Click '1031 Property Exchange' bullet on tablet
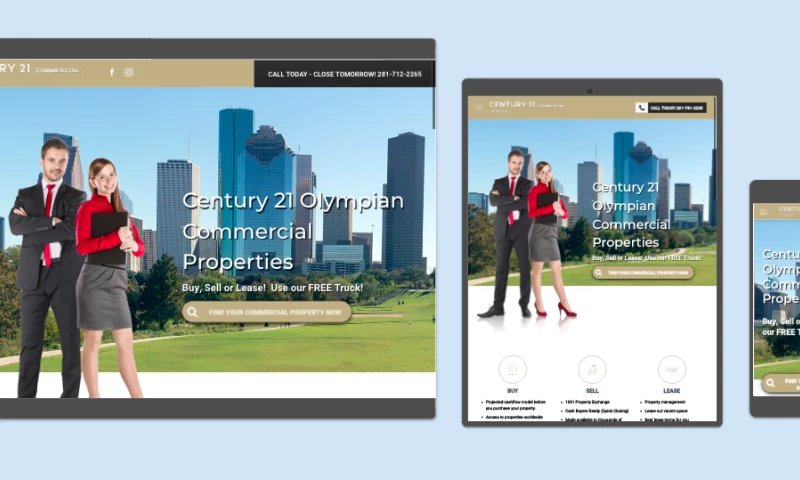This screenshot has height=480, width=800. point(587,402)
